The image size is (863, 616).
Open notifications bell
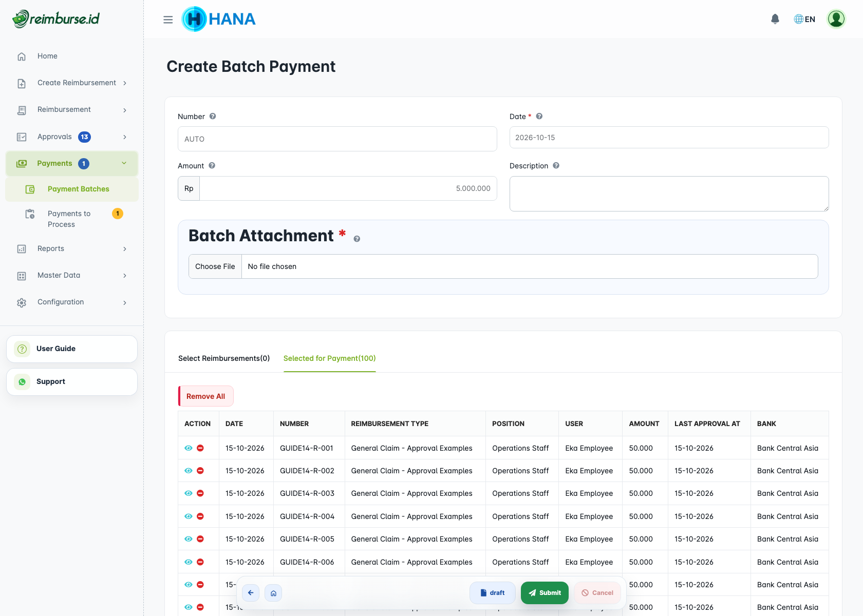click(x=775, y=19)
